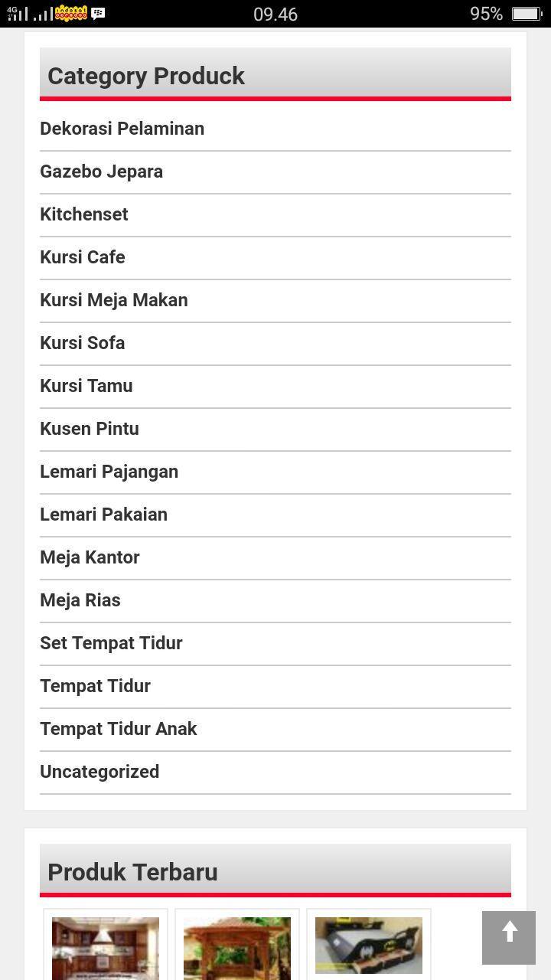551x980 pixels.
Task: Open the Kursi Sofa category
Action: (82, 343)
